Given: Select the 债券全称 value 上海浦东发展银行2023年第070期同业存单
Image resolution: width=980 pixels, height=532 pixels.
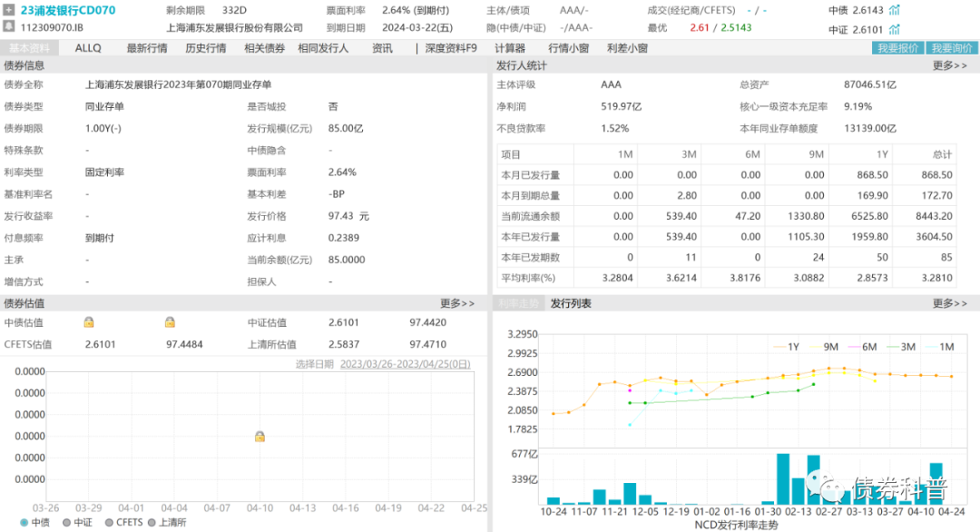Looking at the screenshot, I should tap(178, 84).
